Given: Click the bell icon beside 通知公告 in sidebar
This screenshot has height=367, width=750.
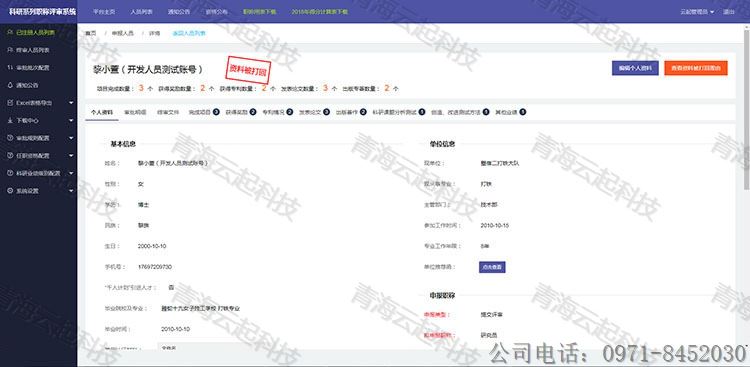Looking at the screenshot, I should pyautogui.click(x=10, y=85).
